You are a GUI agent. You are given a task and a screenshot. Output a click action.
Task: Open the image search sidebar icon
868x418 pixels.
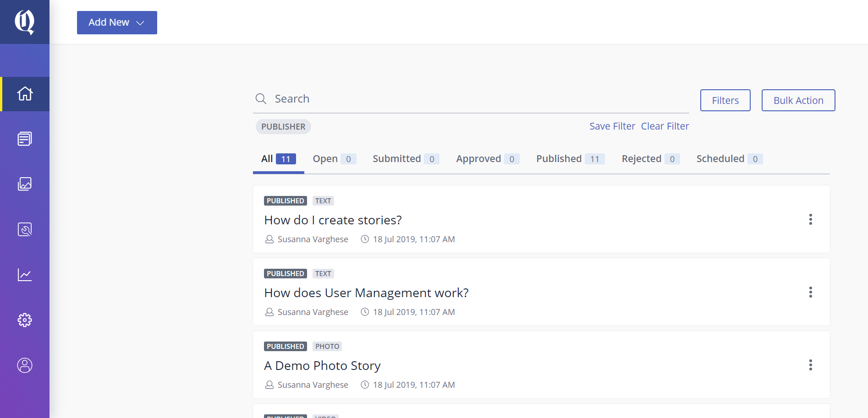(25, 229)
